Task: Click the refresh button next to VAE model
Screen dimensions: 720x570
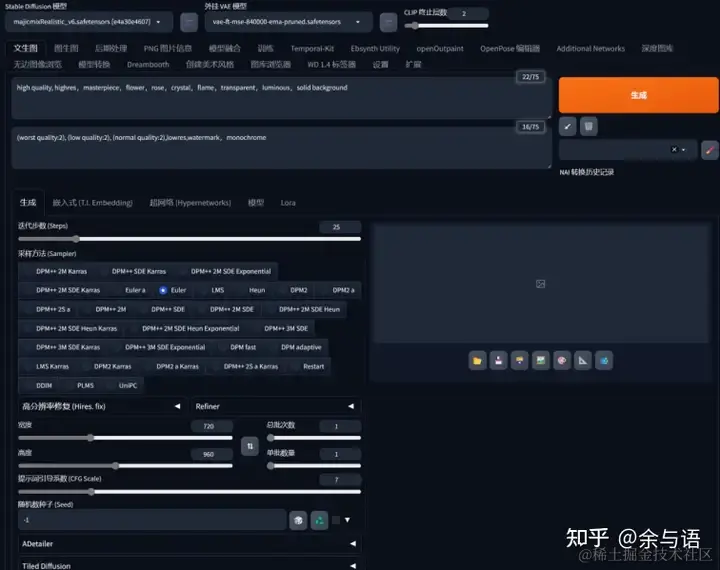Action: click(388, 22)
